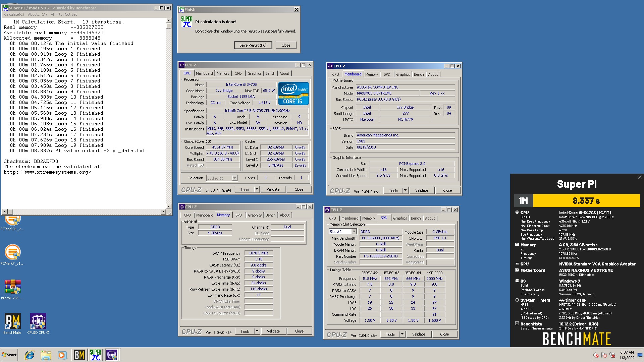Click Save Result (F6) button
The image size is (644, 362).
click(253, 45)
